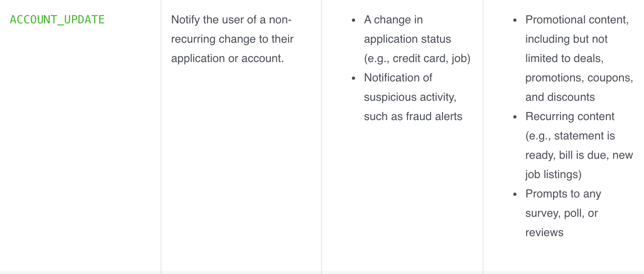Click 'application status' text line
644x274 pixels.
(408, 39)
